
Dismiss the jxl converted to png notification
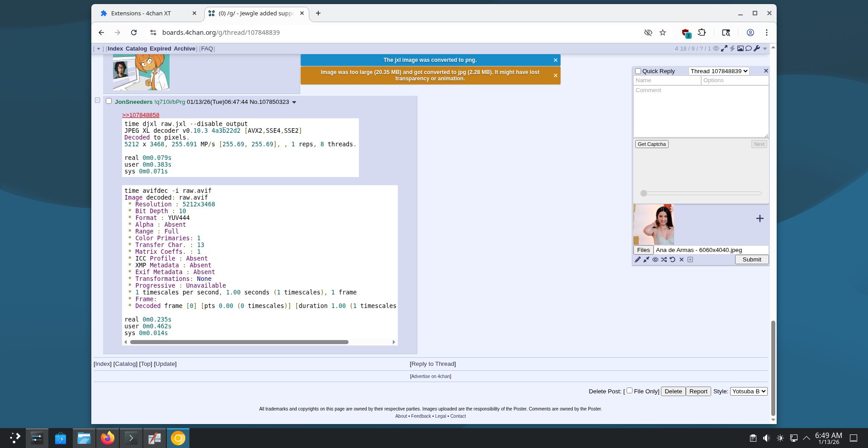pyautogui.click(x=556, y=60)
